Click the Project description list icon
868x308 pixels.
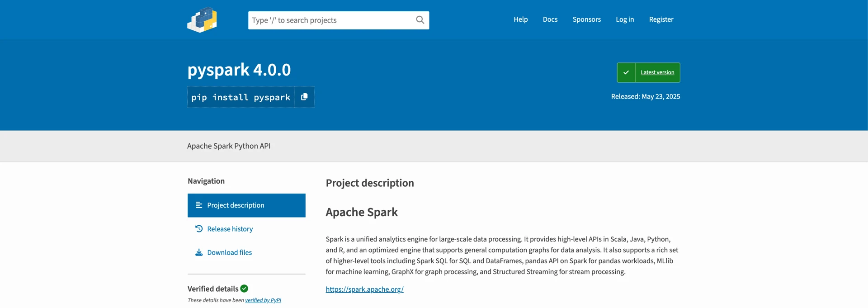click(x=199, y=205)
